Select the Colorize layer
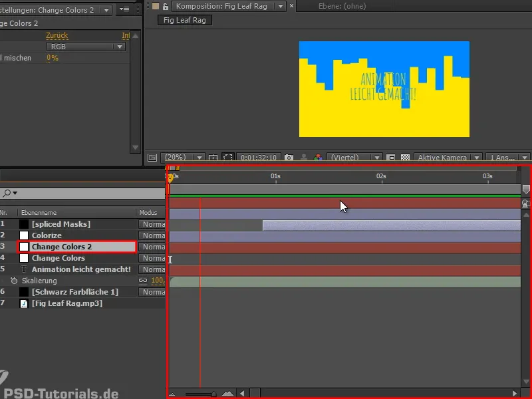Screen dimensions: 532x399 pos(47,235)
